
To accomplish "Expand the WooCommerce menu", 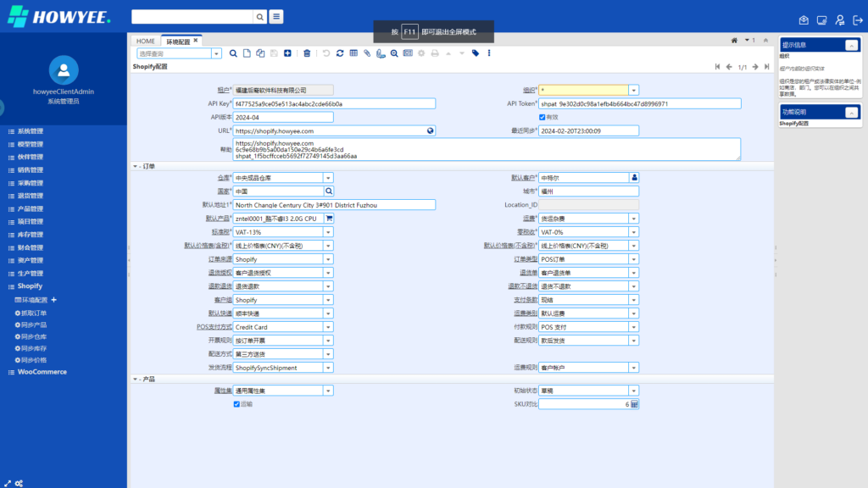I will [x=42, y=372].
